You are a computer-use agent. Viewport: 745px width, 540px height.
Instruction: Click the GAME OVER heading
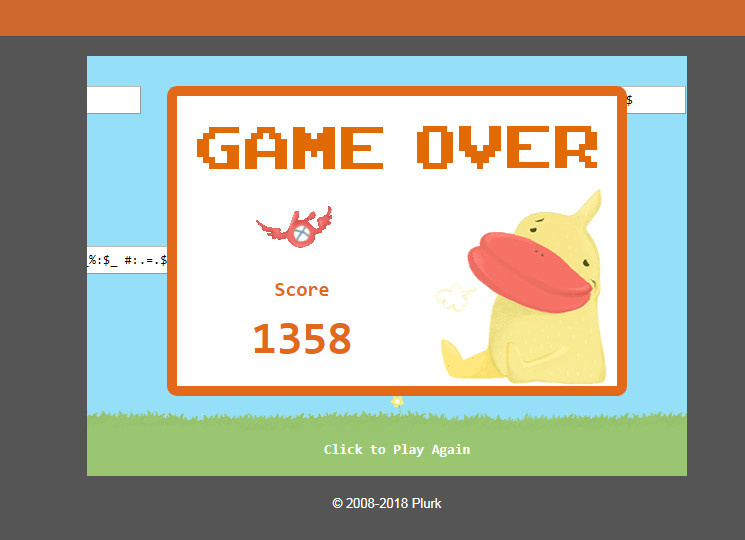coord(397,147)
